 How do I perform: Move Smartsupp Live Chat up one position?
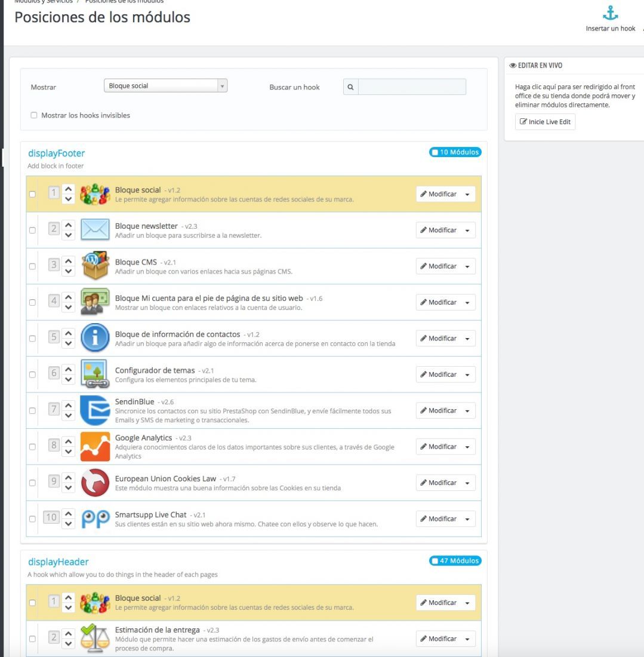[x=69, y=514]
